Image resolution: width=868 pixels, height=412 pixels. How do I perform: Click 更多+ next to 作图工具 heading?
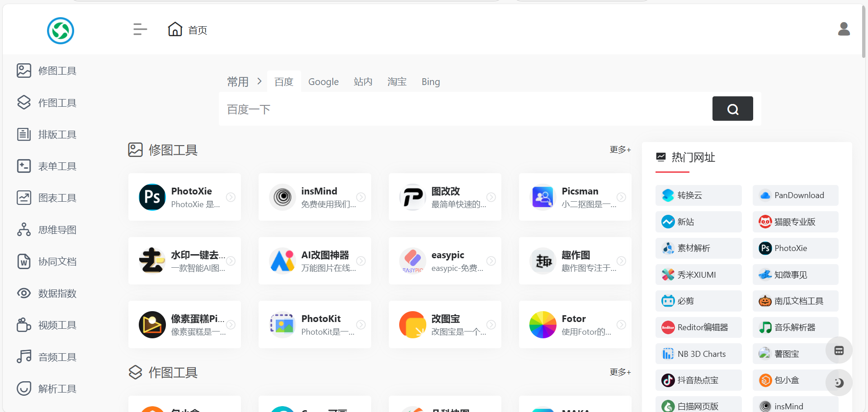[620, 372]
